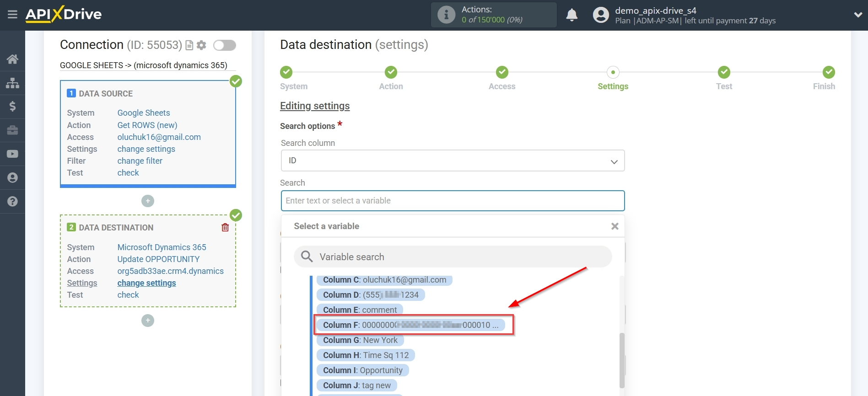The width and height of the screenshot is (868, 396).
Task: Open the org5adb33ae.crm4.dynamics access link
Action: coord(171,271)
